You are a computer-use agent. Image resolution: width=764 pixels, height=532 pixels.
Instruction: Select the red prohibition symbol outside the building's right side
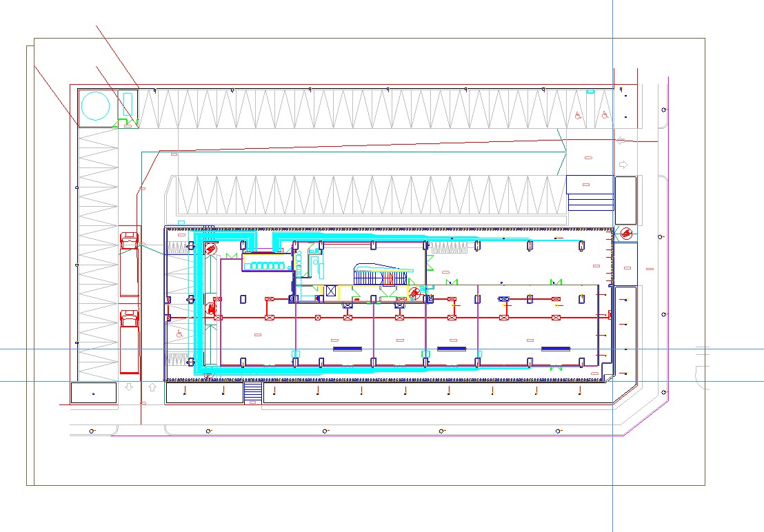click(x=625, y=234)
